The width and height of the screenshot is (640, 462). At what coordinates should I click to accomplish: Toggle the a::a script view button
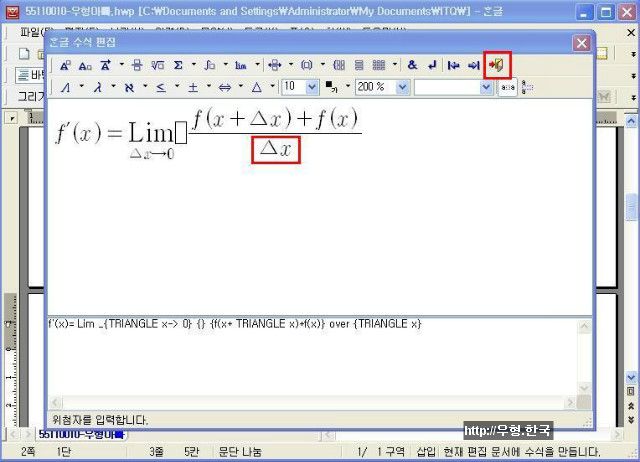pyautogui.click(x=507, y=87)
